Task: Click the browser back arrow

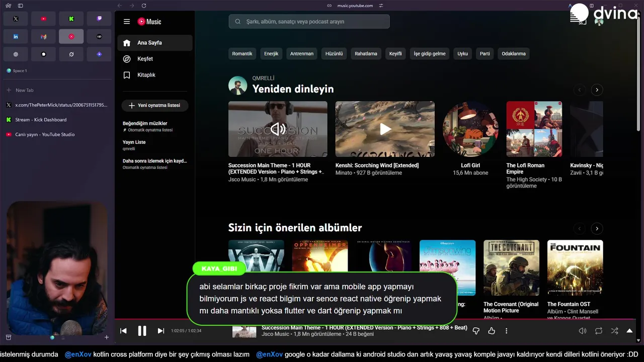Action: (119, 6)
